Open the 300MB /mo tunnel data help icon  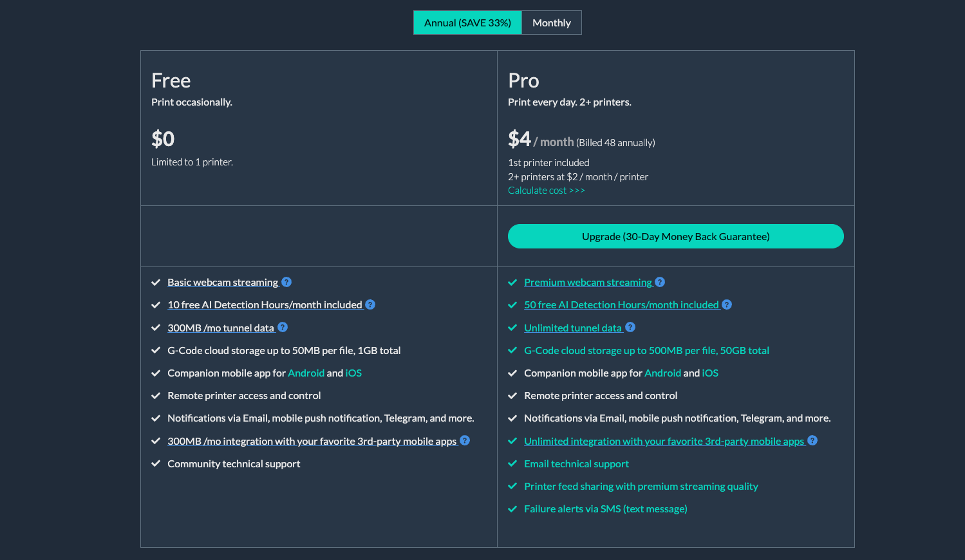pos(283,328)
